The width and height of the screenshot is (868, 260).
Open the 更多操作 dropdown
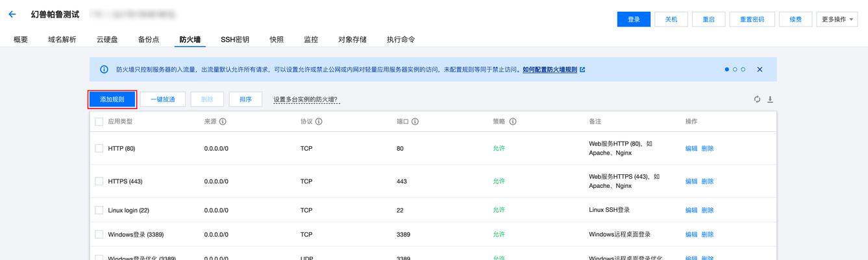pos(837,19)
